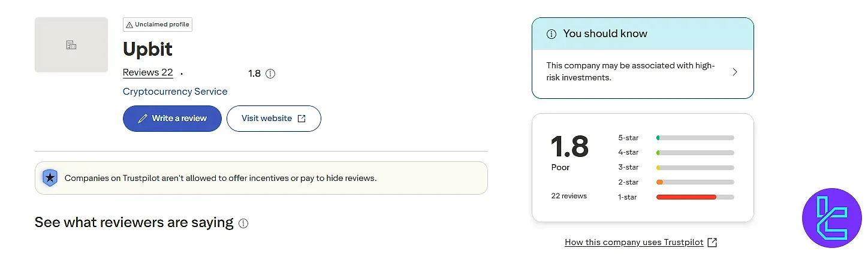Click the Upbit company logo placeholder
Screen dimensions: 868x254
pyautogui.click(x=71, y=45)
